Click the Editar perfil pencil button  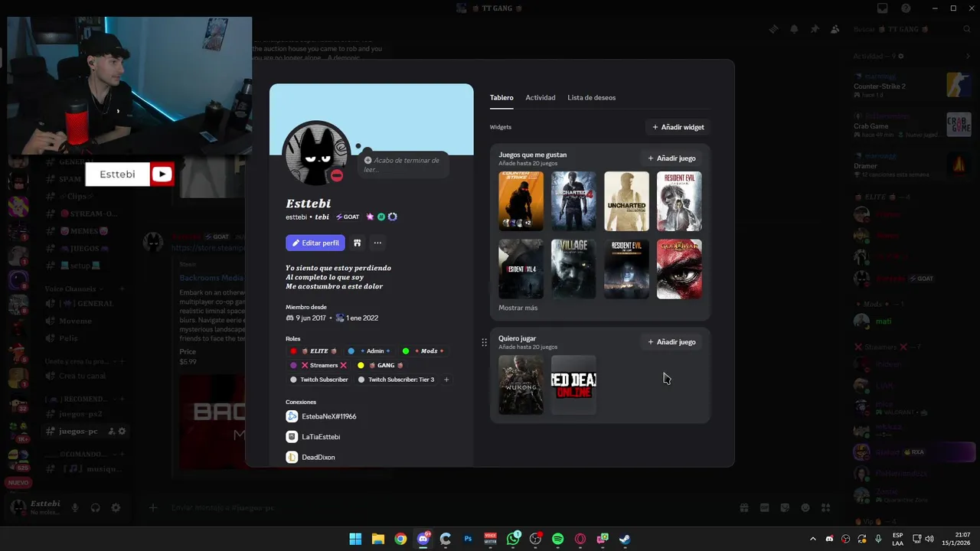(x=315, y=243)
